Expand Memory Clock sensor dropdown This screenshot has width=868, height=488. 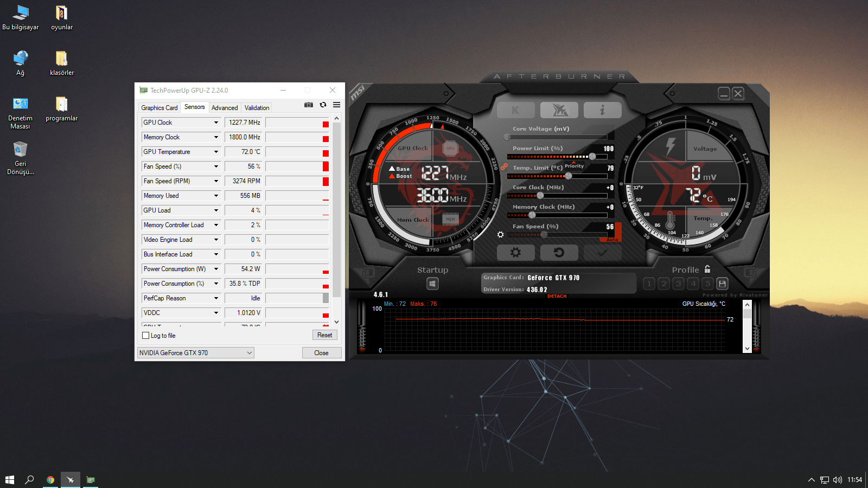[x=216, y=137]
